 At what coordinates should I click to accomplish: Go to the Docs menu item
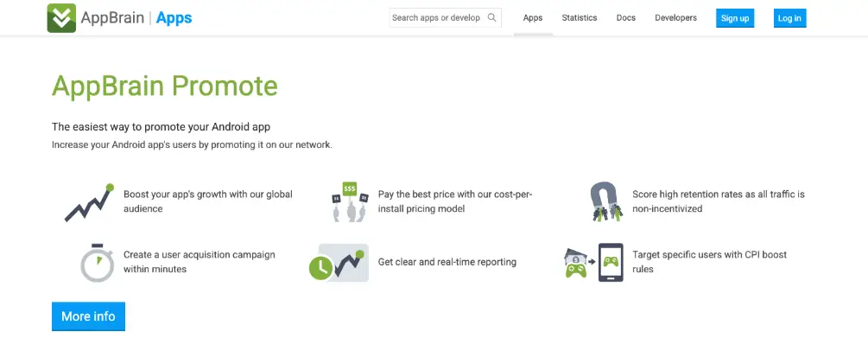625,18
